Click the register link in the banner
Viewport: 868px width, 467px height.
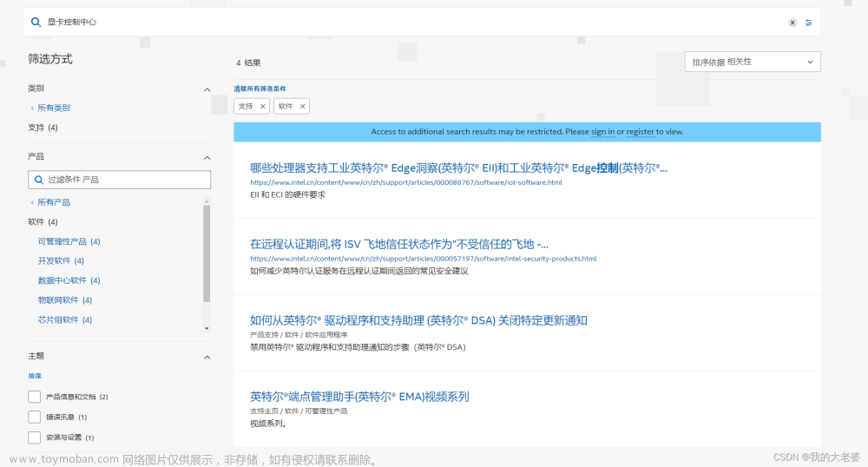pos(640,132)
